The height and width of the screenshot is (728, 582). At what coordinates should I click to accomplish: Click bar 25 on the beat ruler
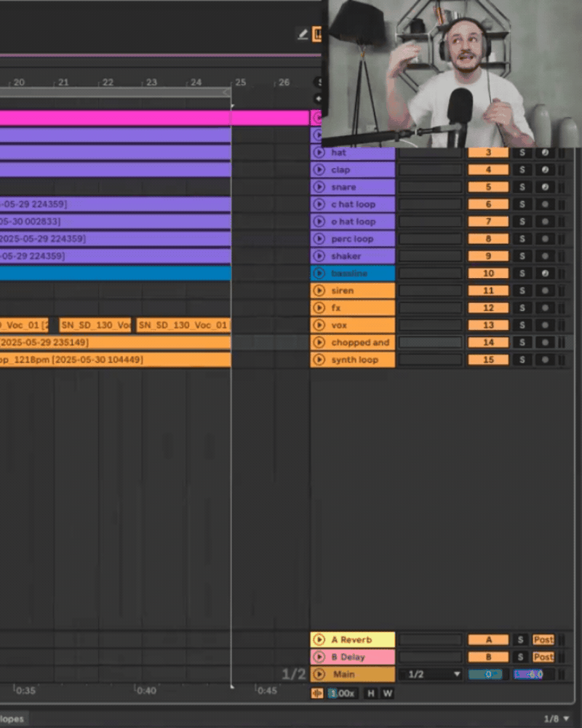click(240, 82)
